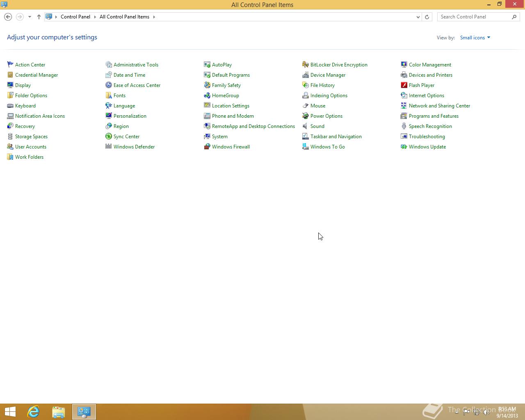Open Network and Sharing Center link

click(439, 106)
